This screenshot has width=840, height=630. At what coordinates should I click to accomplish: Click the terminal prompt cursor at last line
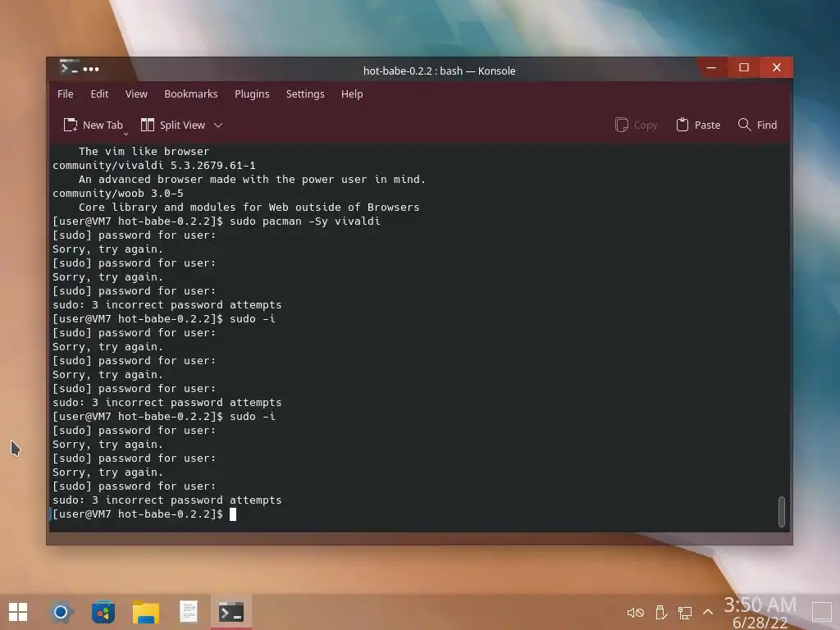(232, 514)
